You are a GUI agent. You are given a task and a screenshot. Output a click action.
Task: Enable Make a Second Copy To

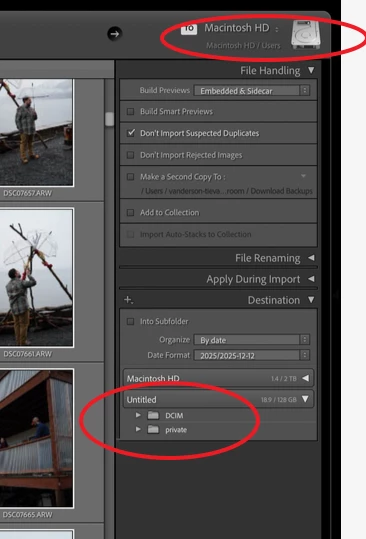pos(130,177)
